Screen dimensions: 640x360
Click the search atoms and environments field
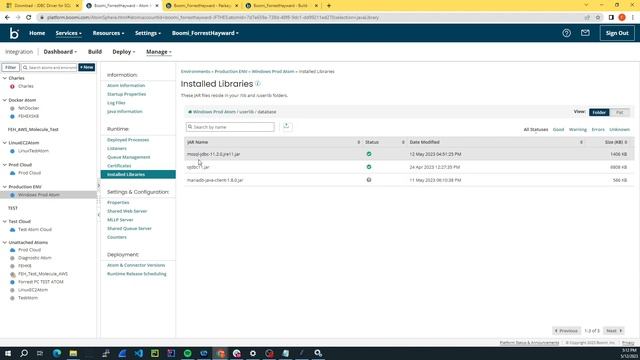tap(49, 67)
